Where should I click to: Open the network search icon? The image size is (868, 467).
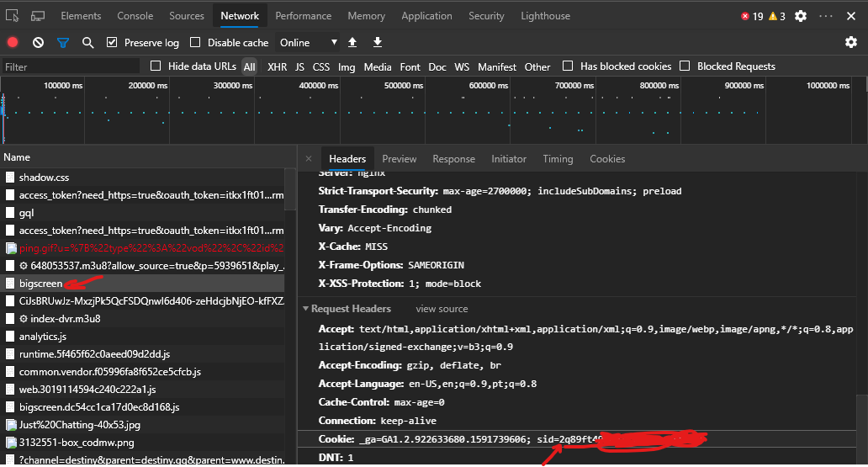pyautogui.click(x=87, y=43)
